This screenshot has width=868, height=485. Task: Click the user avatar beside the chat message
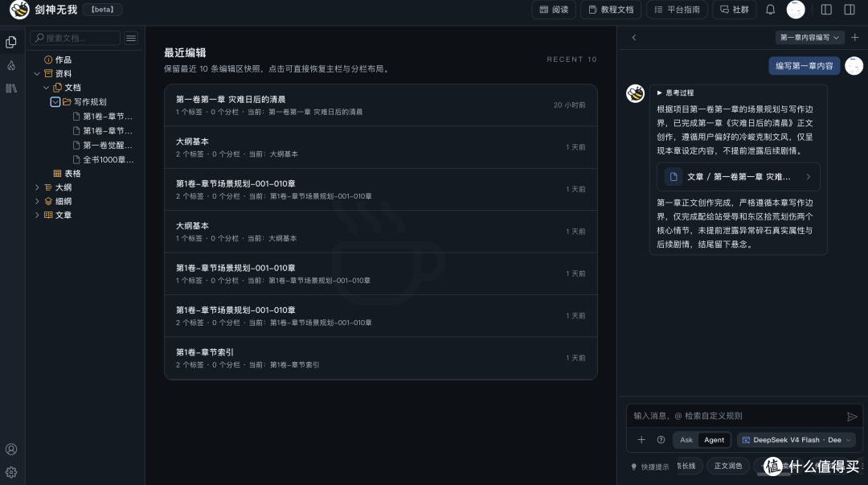click(854, 66)
